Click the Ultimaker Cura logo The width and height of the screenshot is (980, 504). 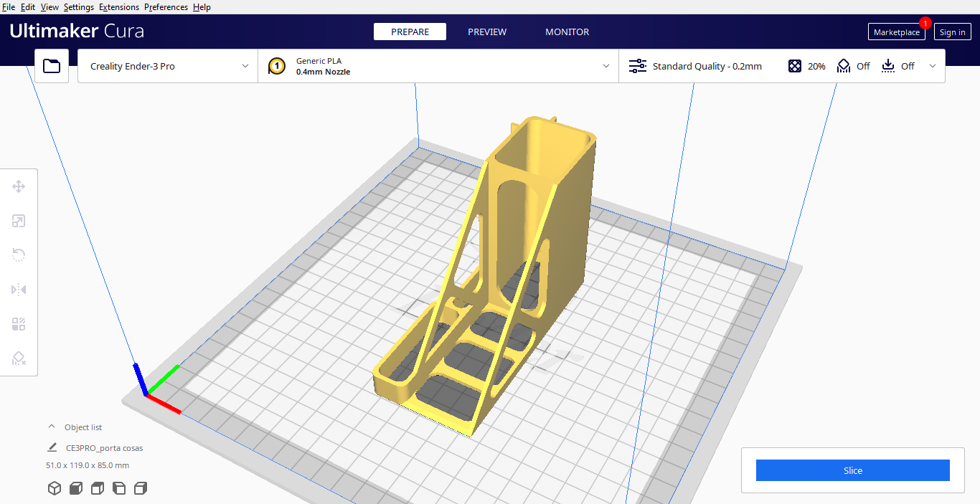pyautogui.click(x=77, y=32)
